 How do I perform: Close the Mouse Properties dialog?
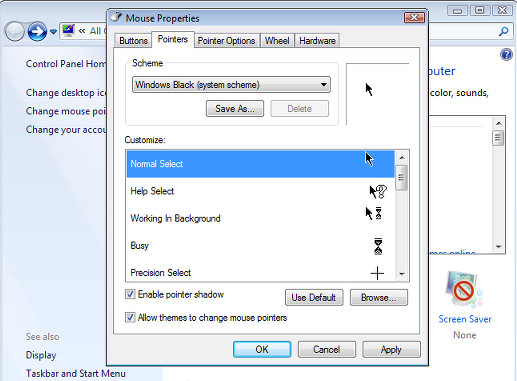point(414,17)
